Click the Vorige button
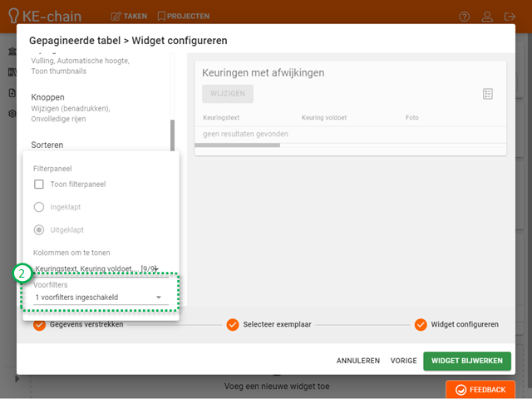The image size is (532, 399). pyautogui.click(x=403, y=361)
